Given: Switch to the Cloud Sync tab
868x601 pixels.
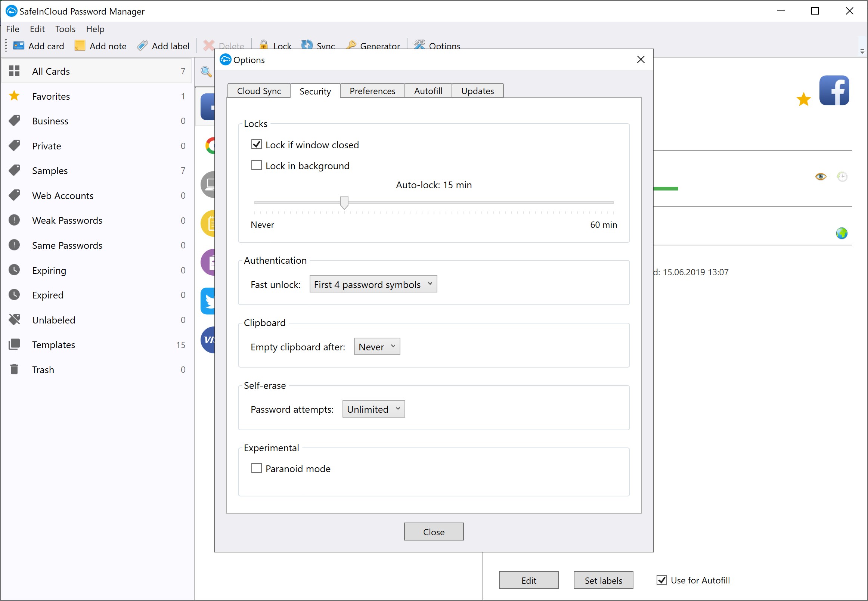Looking at the screenshot, I should [x=259, y=91].
